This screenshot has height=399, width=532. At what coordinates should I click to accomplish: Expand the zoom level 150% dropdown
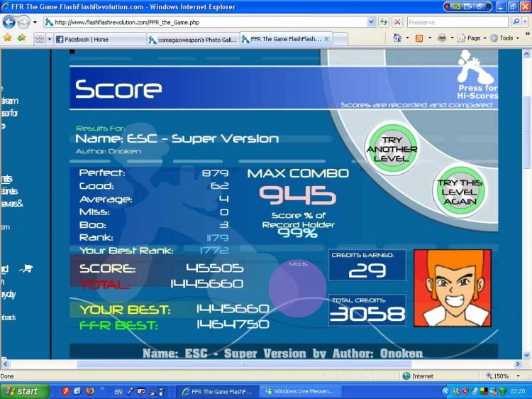coord(518,376)
